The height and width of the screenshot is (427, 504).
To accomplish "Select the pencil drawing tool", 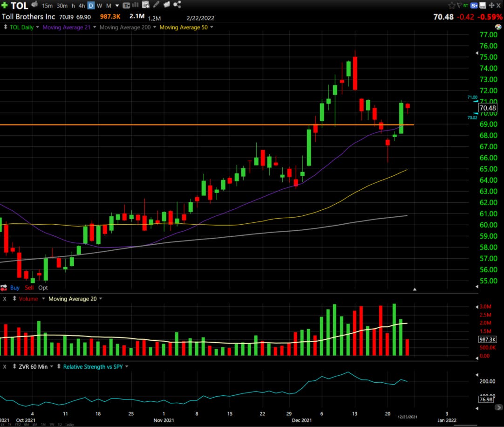I will 156,5.
